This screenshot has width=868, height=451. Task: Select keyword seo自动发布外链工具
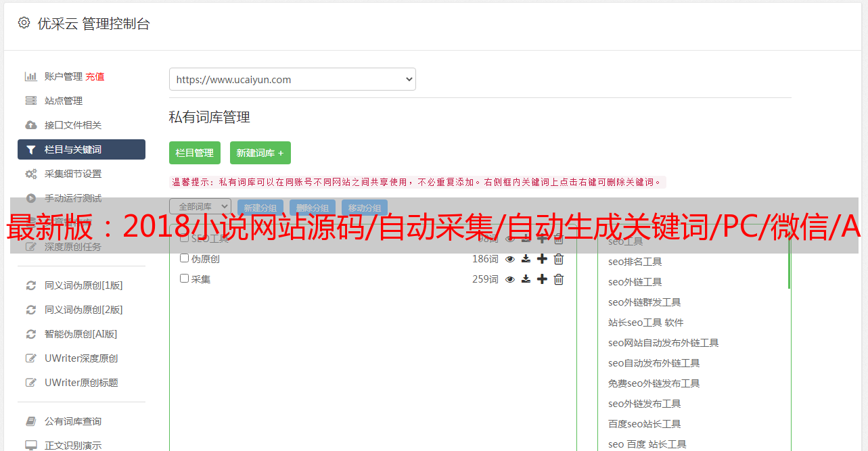point(654,363)
